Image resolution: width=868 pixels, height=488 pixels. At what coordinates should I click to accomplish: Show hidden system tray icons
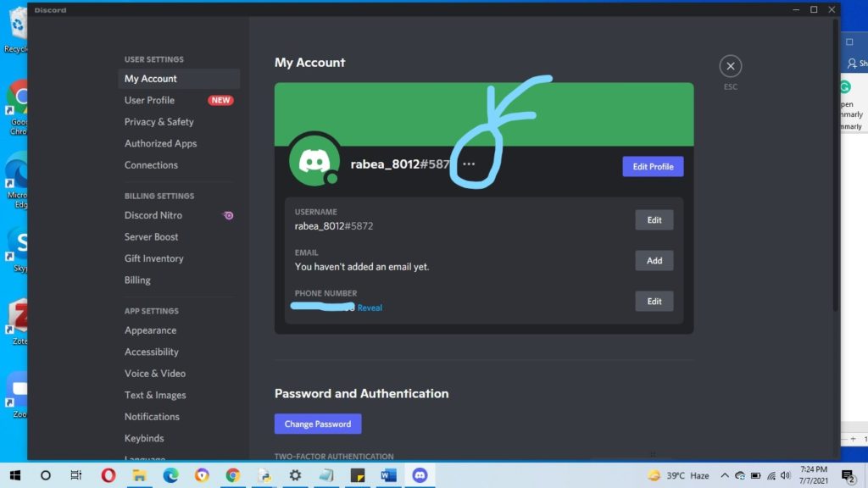click(x=724, y=475)
